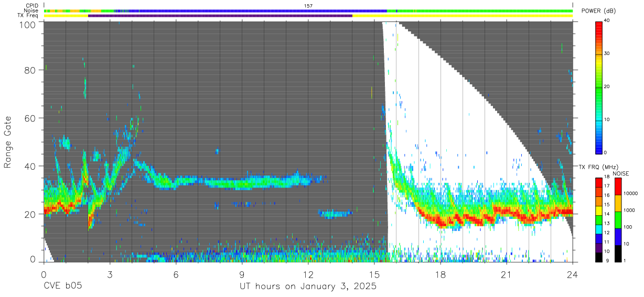
Task: Click the 80 range gate tick label
Action: pyautogui.click(x=31, y=70)
